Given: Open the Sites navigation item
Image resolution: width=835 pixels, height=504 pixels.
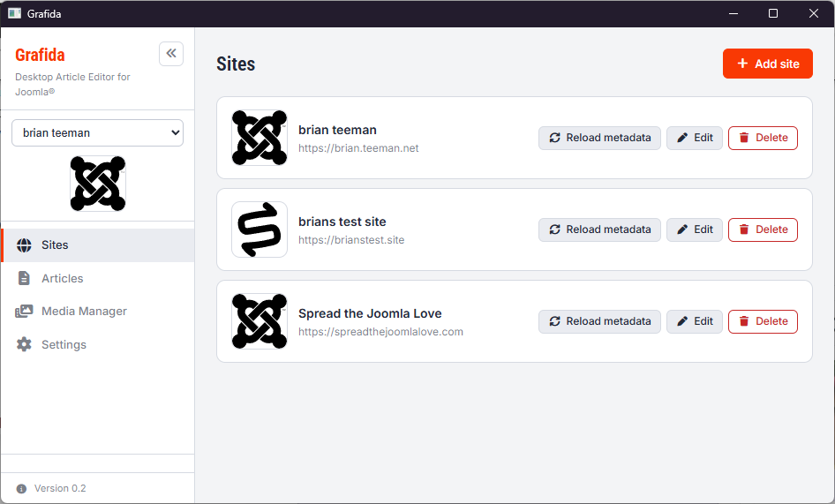Looking at the screenshot, I should click(98, 245).
